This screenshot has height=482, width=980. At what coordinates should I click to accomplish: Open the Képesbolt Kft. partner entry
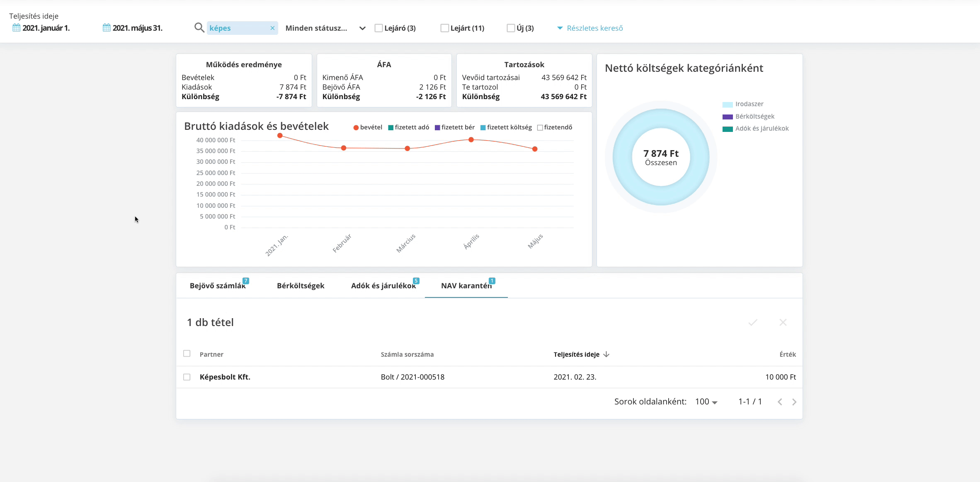pyautogui.click(x=225, y=377)
